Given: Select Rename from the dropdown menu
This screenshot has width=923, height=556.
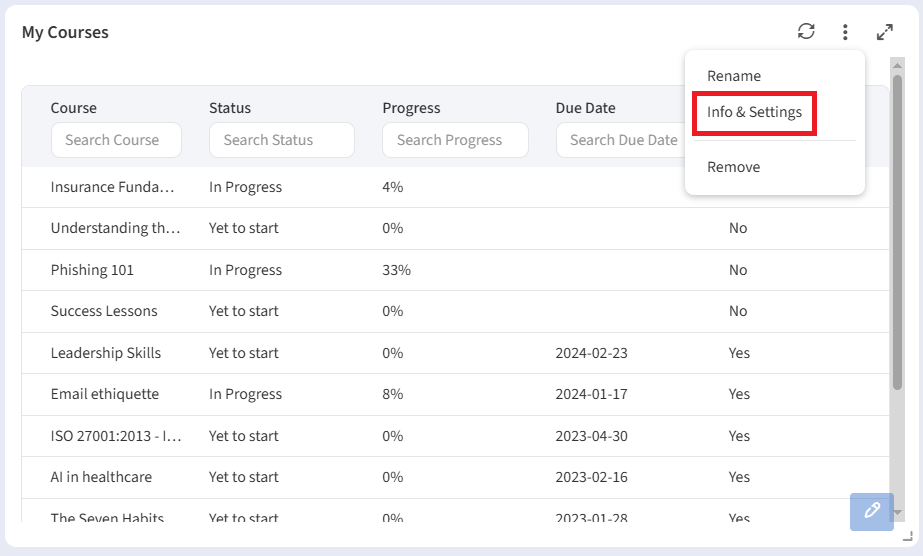Looking at the screenshot, I should point(734,76).
